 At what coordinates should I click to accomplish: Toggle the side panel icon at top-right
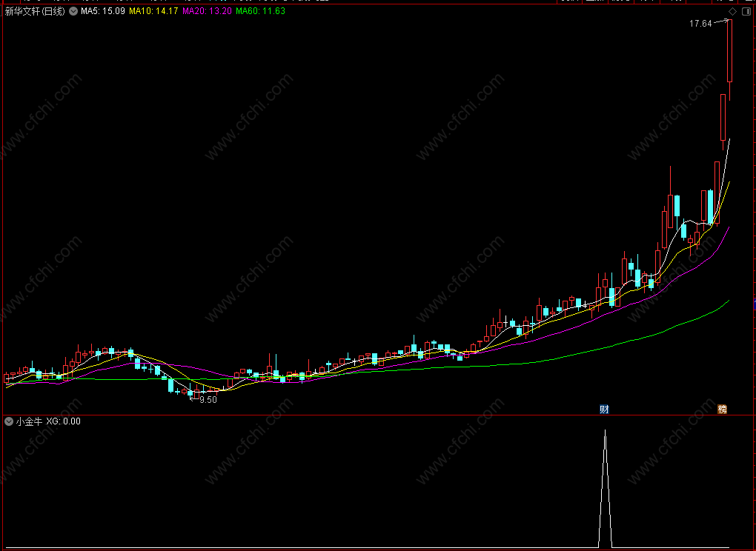(x=746, y=12)
